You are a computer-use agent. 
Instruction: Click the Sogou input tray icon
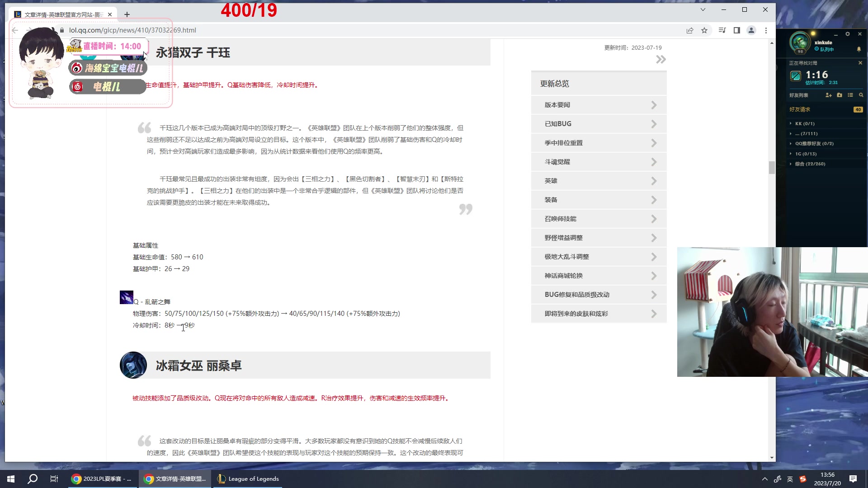802,479
